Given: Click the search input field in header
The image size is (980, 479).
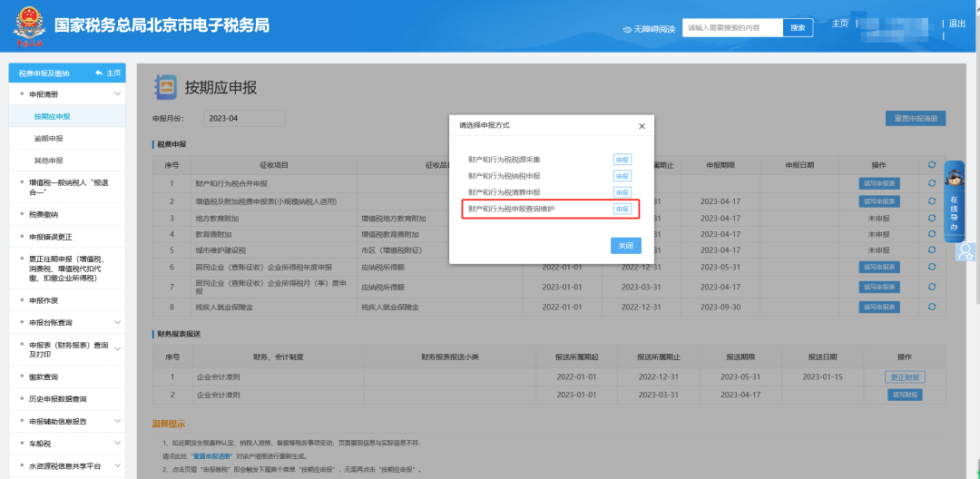Looking at the screenshot, I should coord(732,28).
